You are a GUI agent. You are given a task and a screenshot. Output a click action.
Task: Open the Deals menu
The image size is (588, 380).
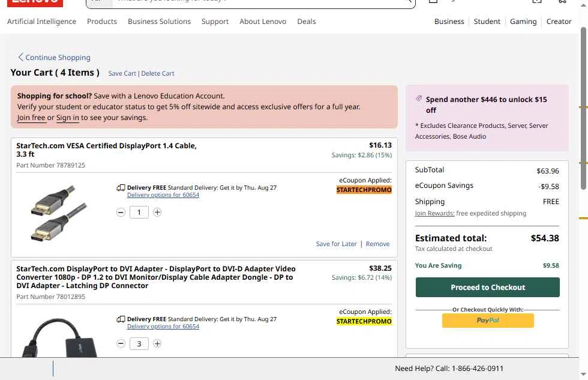coord(307,22)
